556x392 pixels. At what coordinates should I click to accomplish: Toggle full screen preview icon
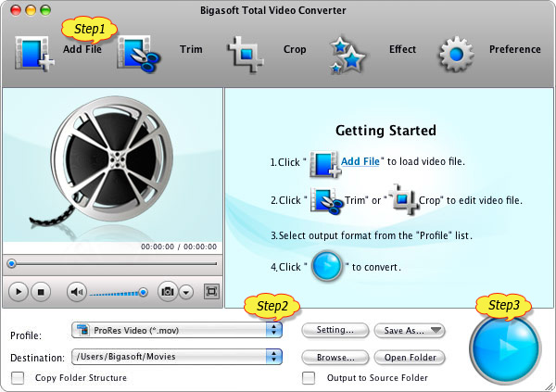coord(211,292)
